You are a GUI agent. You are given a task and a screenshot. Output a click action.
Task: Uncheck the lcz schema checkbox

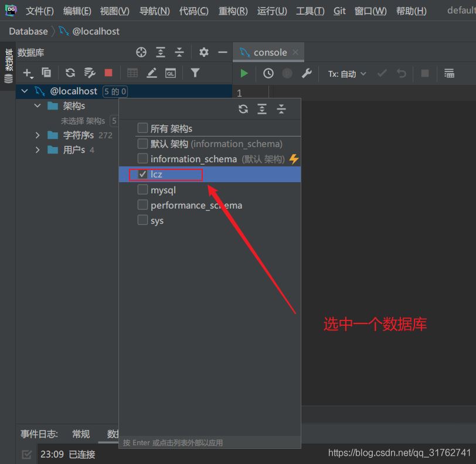click(x=142, y=174)
